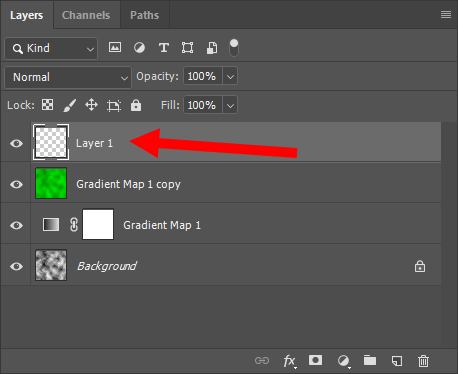Click the Link layers icon
The height and width of the screenshot is (374, 458).
click(x=262, y=360)
